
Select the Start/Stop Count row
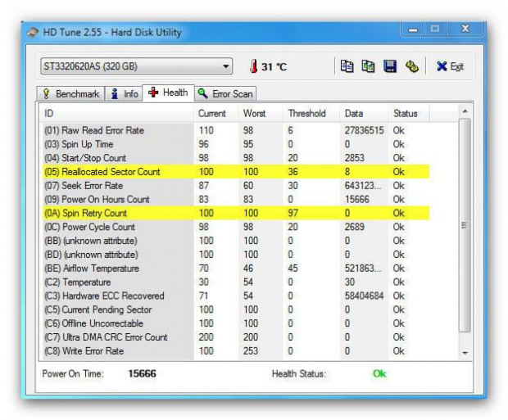[235, 158]
